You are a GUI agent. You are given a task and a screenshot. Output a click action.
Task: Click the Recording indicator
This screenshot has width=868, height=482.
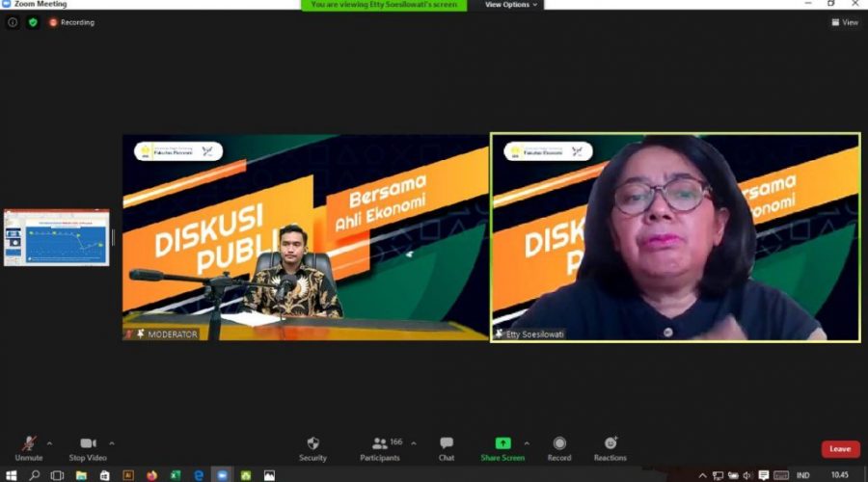pyautogui.click(x=71, y=22)
